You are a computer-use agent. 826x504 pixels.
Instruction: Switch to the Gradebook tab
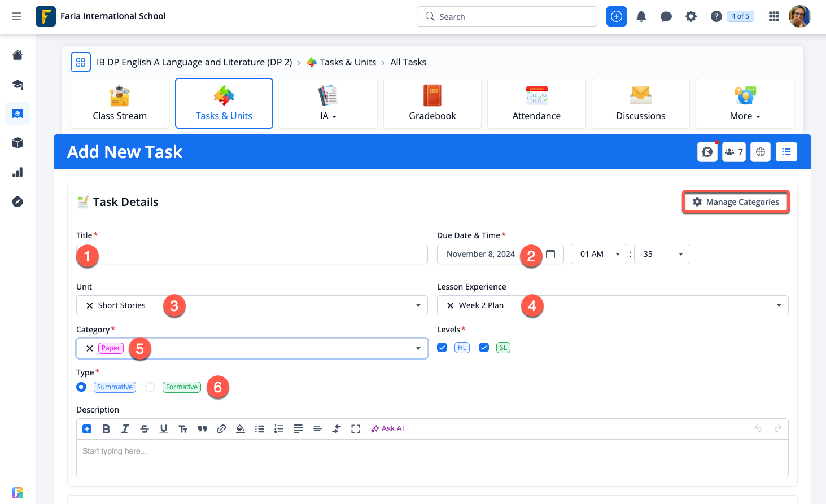[x=432, y=103]
